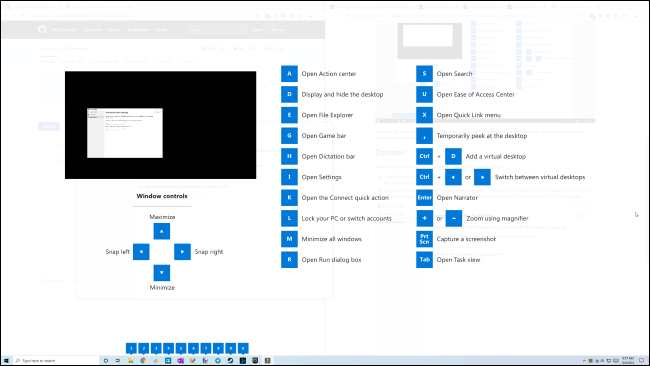Click the Lock your PC or switch accounts label
Image resolution: width=650 pixels, height=366 pixels.
click(x=347, y=218)
